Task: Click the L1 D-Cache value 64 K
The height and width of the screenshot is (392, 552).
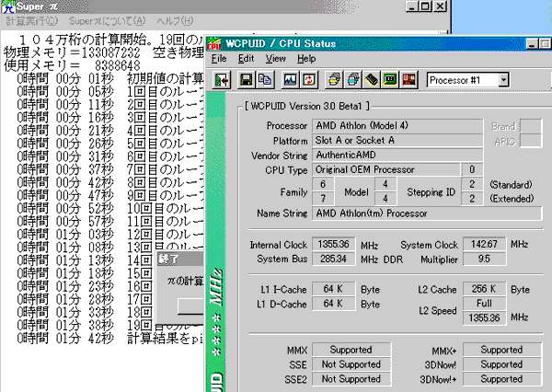Action: (x=333, y=304)
